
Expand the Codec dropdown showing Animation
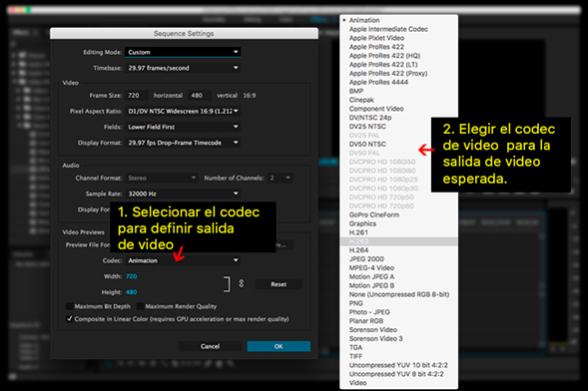coord(183,260)
